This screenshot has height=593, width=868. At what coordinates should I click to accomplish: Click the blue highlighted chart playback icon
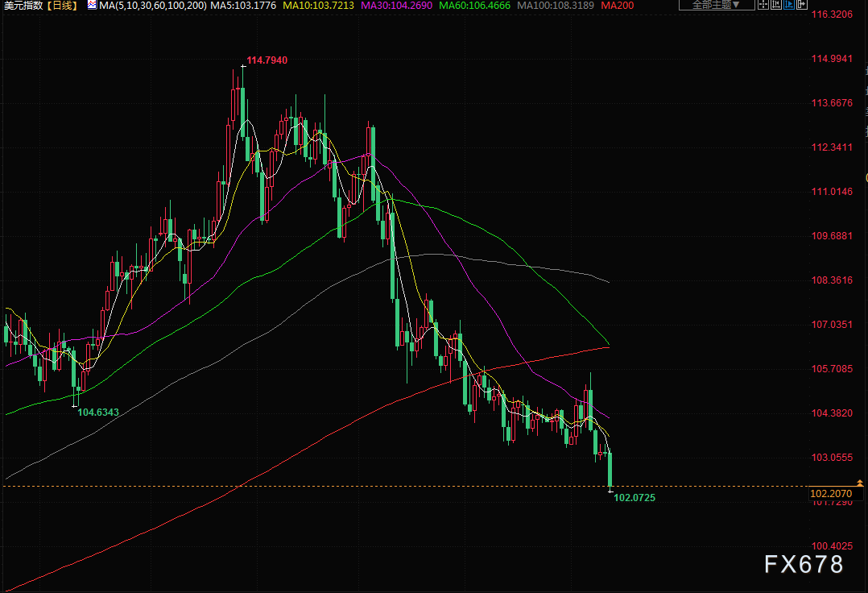(789, 4)
